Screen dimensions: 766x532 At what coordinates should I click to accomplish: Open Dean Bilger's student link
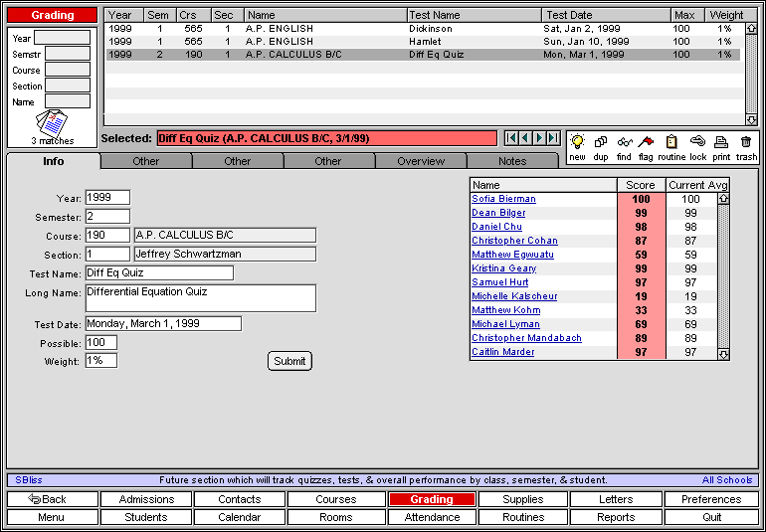(498, 213)
